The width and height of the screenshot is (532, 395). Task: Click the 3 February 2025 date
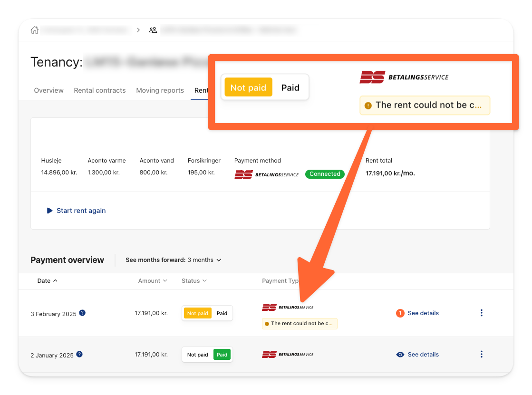[53, 314]
